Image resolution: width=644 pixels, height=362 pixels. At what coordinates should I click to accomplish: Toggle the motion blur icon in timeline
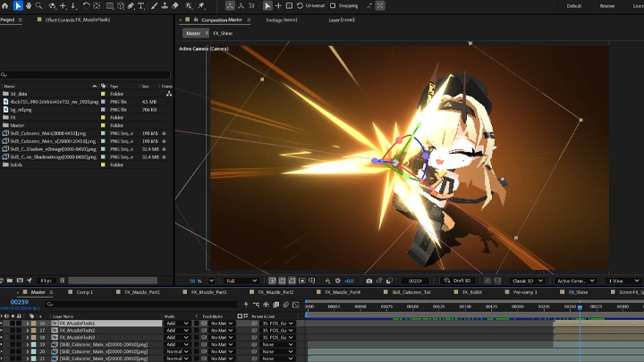(286, 305)
